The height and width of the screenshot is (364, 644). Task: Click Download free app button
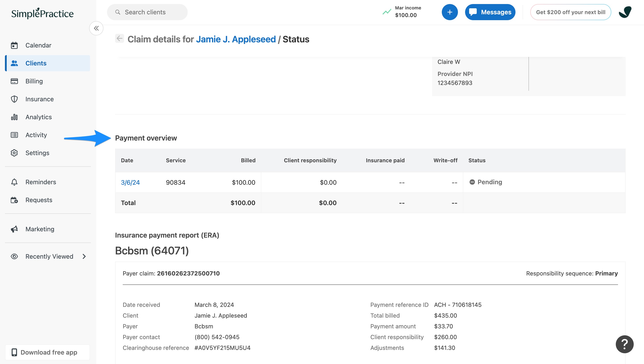(x=47, y=352)
